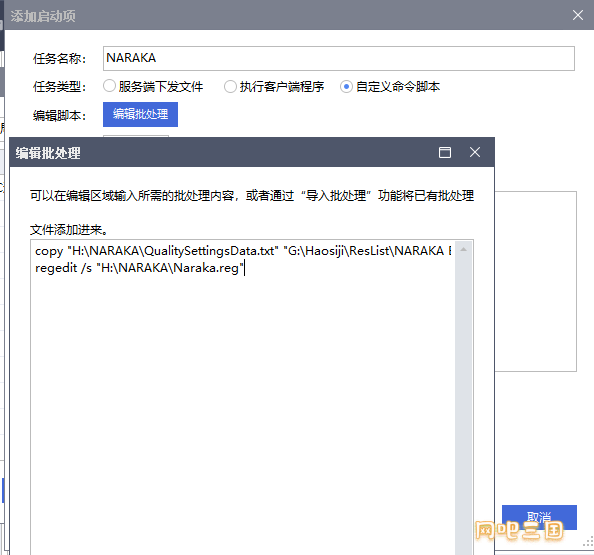This screenshot has width=594, height=555.
Task: Click the copy command line in script
Action: click(x=243, y=251)
